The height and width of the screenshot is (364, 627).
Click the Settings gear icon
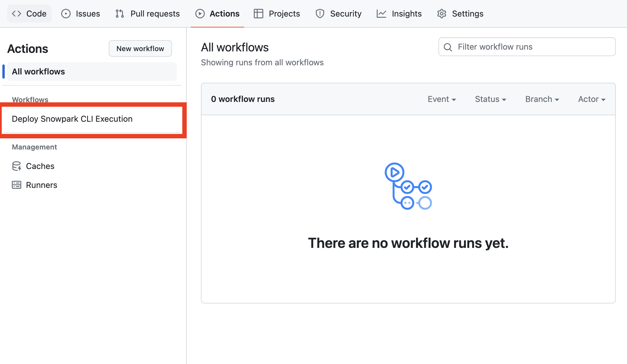coord(442,14)
